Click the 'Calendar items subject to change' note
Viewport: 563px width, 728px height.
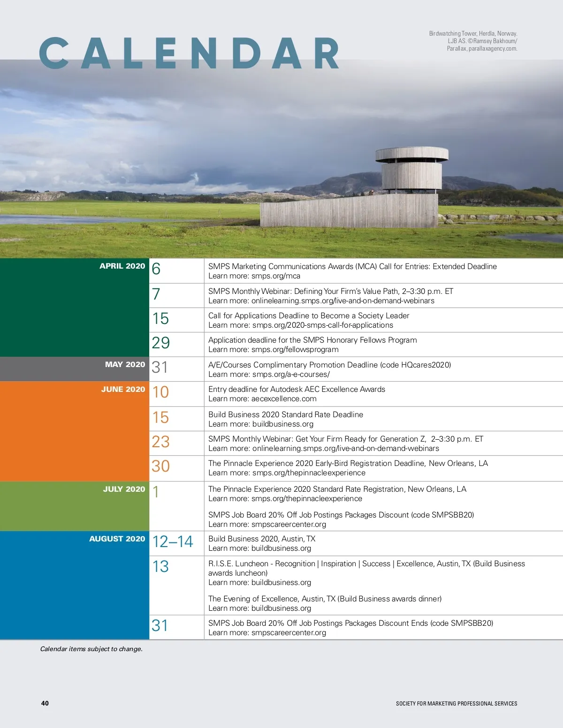pos(91,649)
